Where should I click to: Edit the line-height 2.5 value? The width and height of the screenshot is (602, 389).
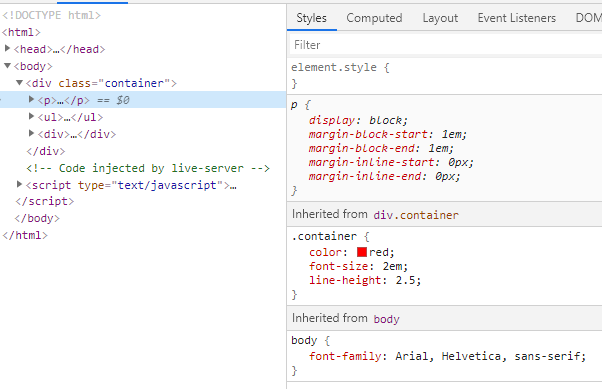point(405,280)
